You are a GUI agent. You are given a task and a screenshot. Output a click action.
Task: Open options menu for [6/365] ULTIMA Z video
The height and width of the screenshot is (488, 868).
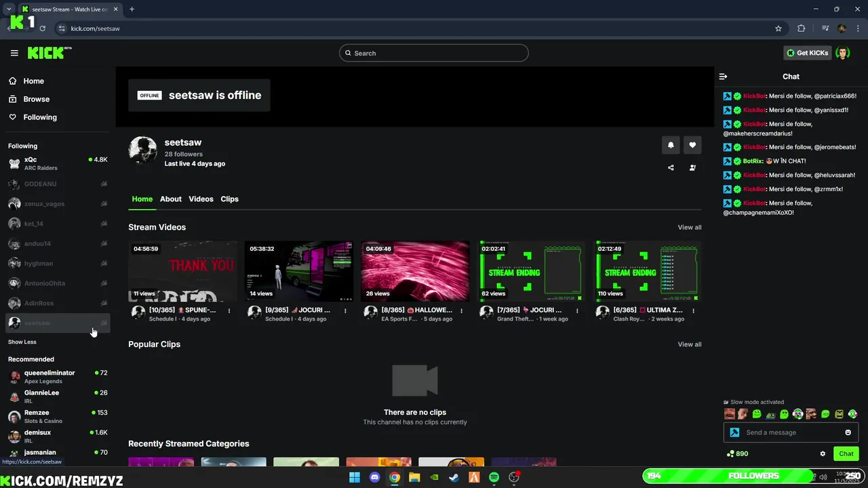pyautogui.click(x=694, y=310)
